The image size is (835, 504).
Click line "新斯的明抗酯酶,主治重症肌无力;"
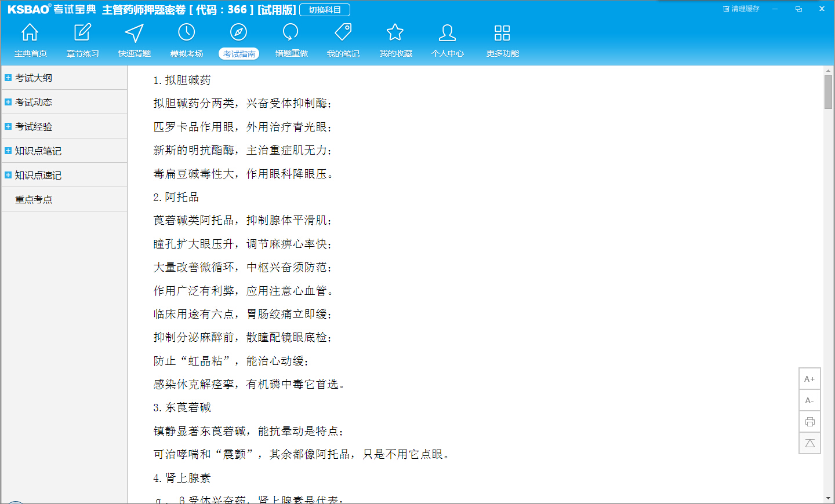pyautogui.click(x=242, y=150)
